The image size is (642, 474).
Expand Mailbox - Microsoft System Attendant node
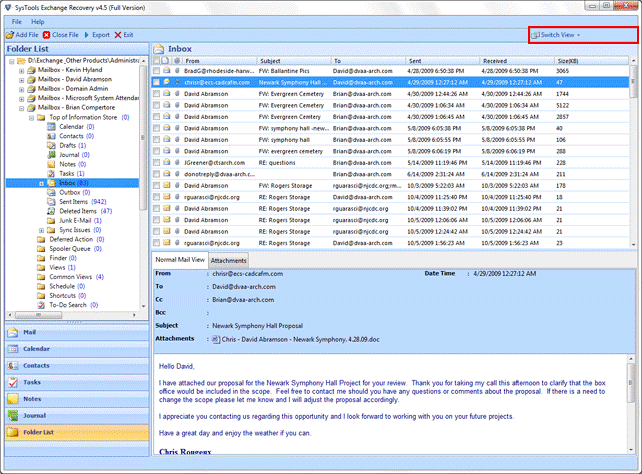21,99
